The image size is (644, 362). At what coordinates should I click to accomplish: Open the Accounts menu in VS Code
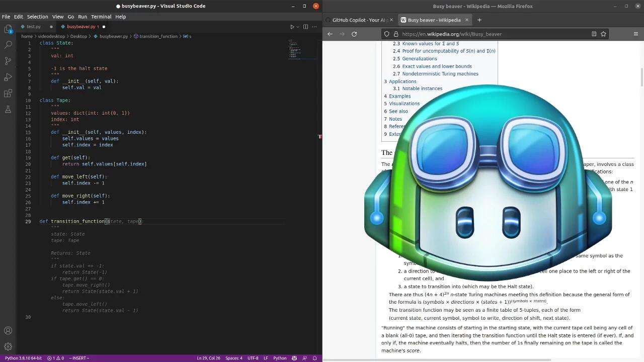(x=8, y=330)
